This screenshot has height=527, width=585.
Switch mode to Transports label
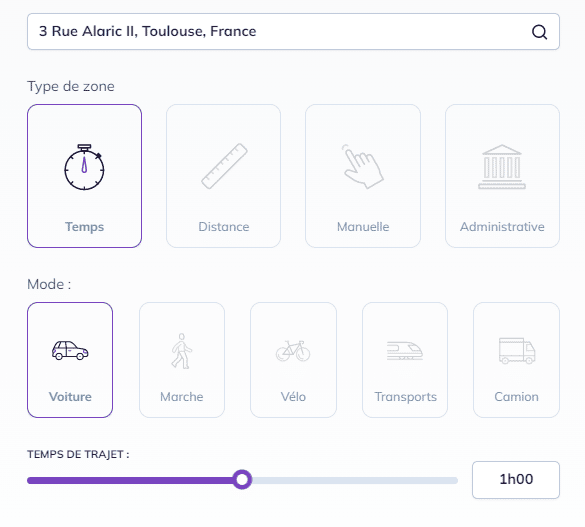[406, 397]
